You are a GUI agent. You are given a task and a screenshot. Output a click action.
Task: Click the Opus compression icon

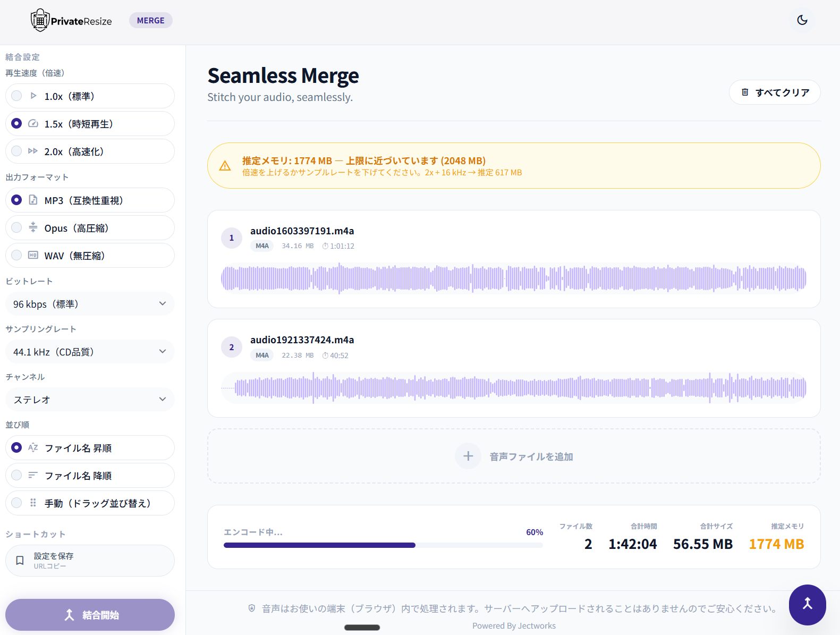click(x=33, y=227)
